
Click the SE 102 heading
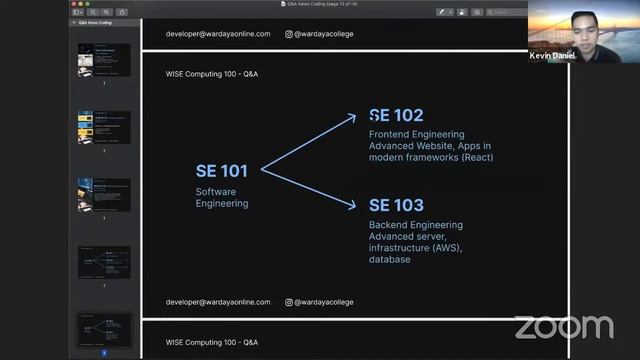point(396,116)
